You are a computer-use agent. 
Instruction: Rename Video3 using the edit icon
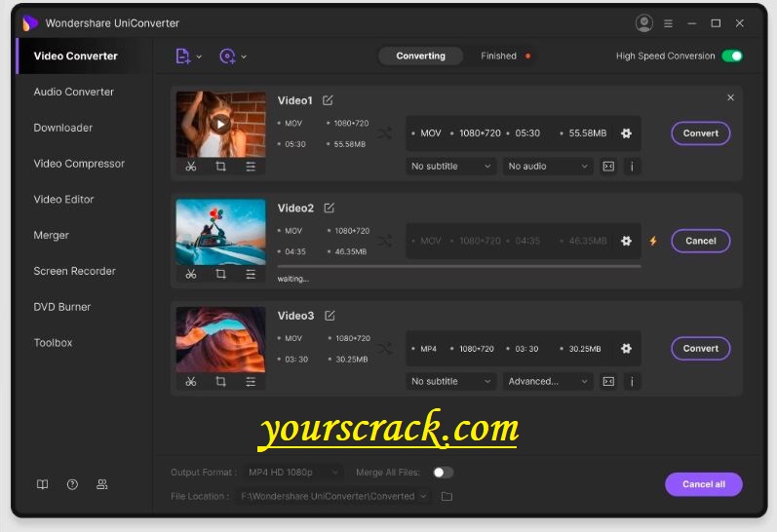pos(330,316)
